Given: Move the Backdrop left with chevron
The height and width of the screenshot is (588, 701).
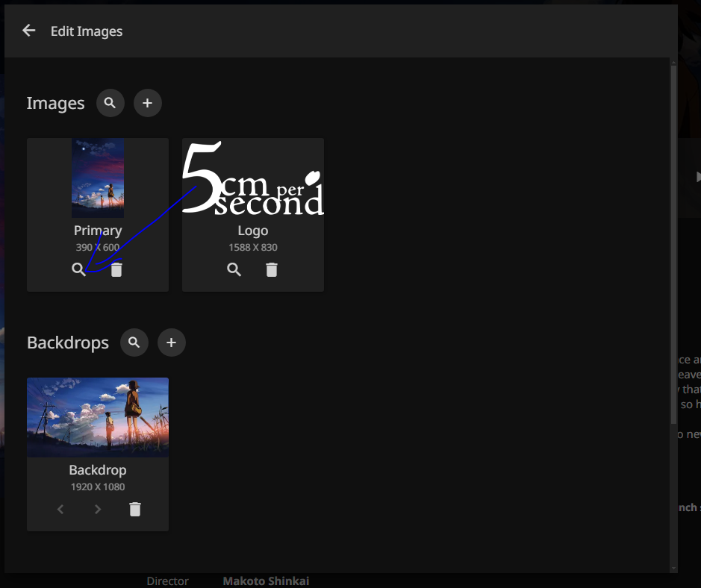Looking at the screenshot, I should coord(60,510).
